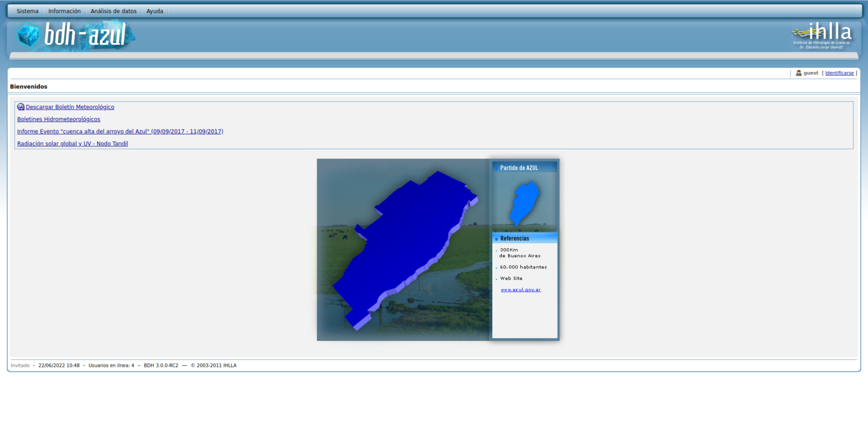Select the guest user avatar icon
The height and width of the screenshot is (425, 868).
click(x=798, y=72)
